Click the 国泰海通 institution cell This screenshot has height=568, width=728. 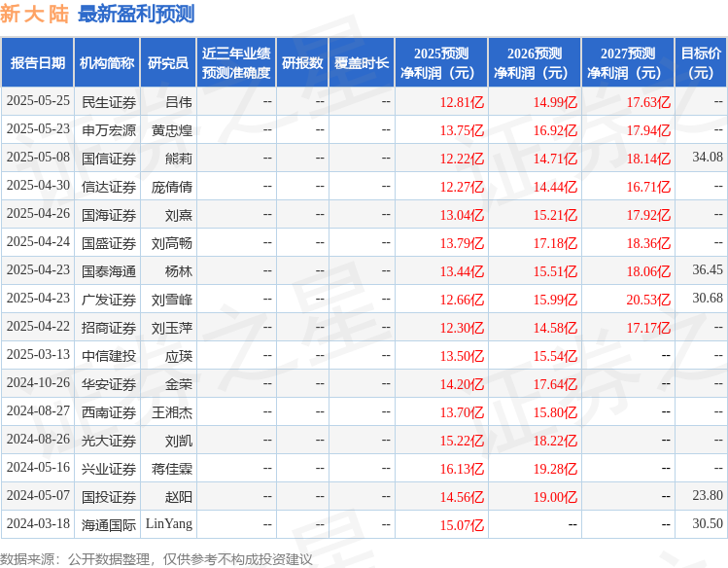tap(109, 271)
